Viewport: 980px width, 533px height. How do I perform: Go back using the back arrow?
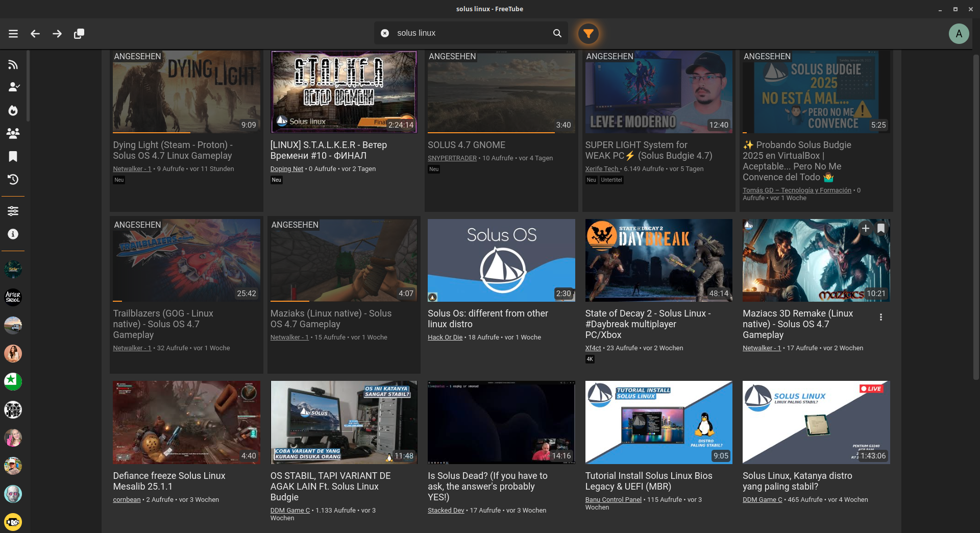coord(35,34)
